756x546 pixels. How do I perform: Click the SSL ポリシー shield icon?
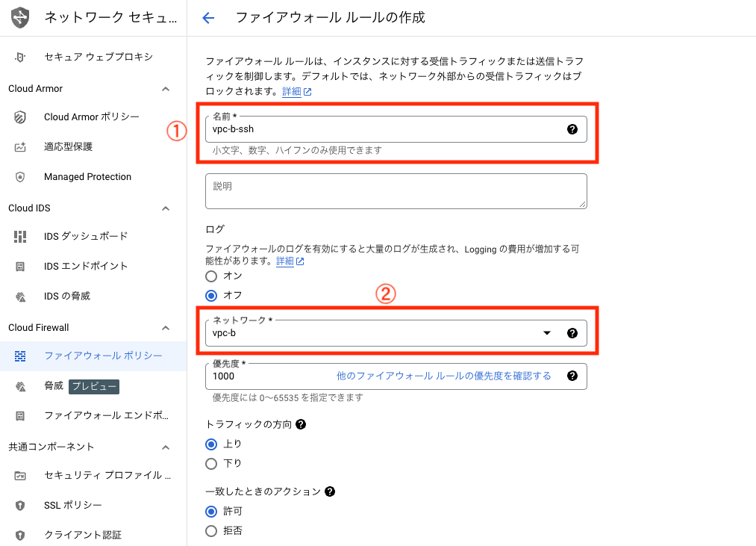[19, 506]
